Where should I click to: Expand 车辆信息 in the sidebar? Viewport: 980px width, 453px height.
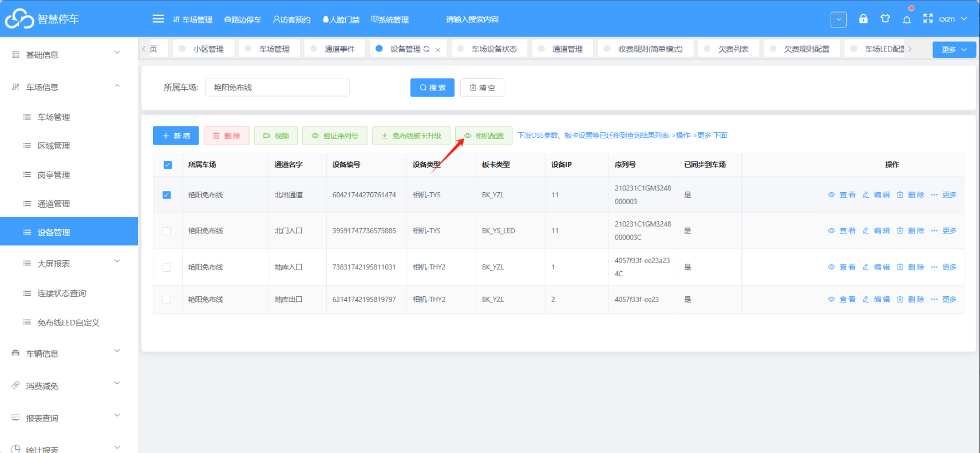pyautogui.click(x=69, y=353)
